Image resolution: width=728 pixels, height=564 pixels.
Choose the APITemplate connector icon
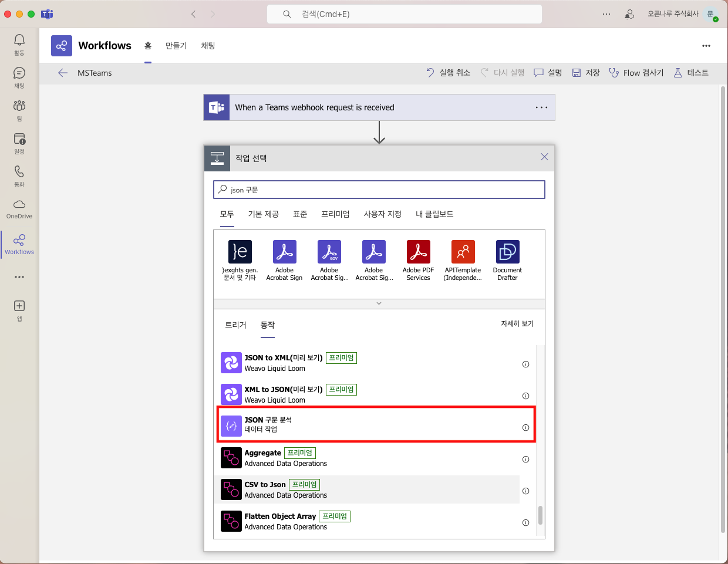coord(463,252)
